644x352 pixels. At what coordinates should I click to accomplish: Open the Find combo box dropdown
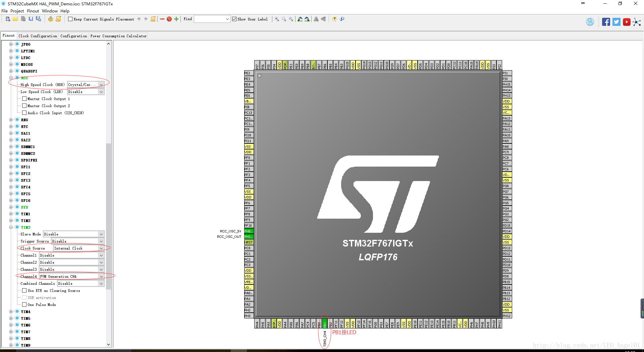pos(227,19)
